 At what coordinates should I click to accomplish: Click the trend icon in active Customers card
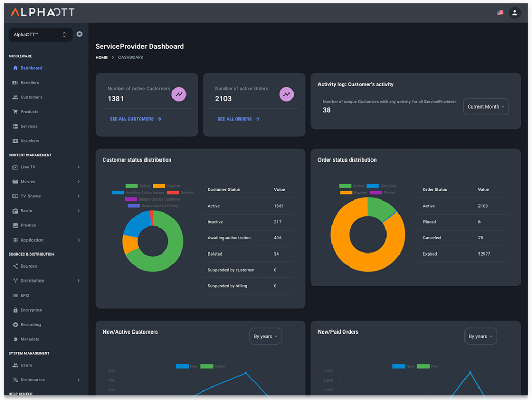[x=179, y=94]
